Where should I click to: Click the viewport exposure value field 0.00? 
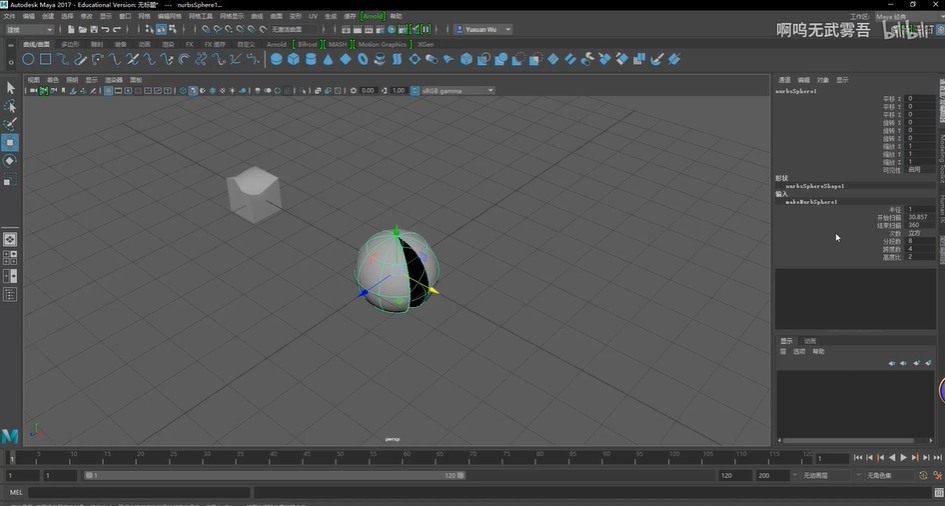click(368, 90)
